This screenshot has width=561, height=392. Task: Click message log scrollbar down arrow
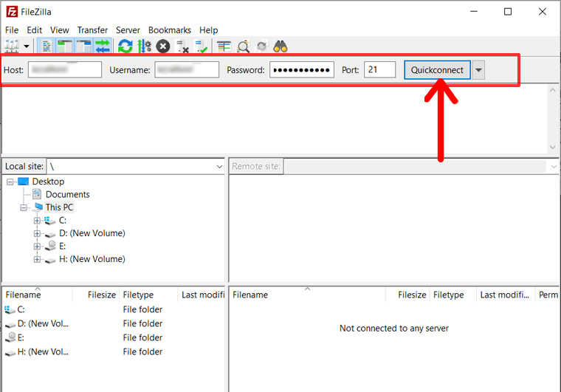(x=553, y=147)
